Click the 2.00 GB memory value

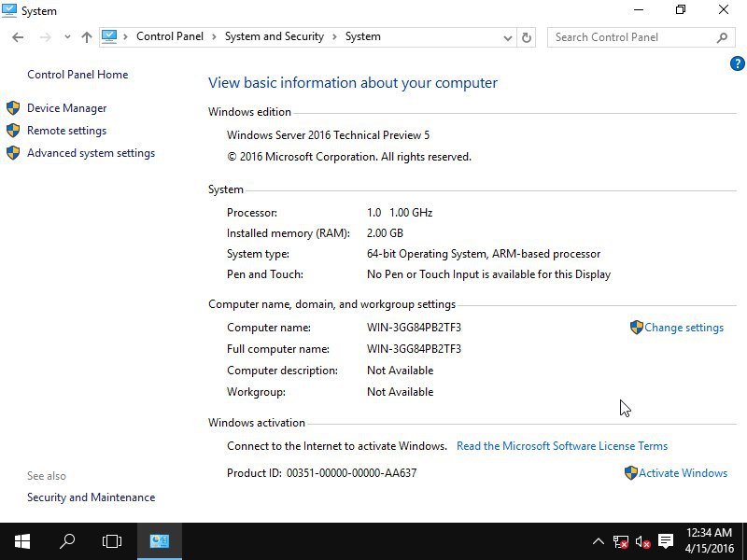pyautogui.click(x=385, y=233)
